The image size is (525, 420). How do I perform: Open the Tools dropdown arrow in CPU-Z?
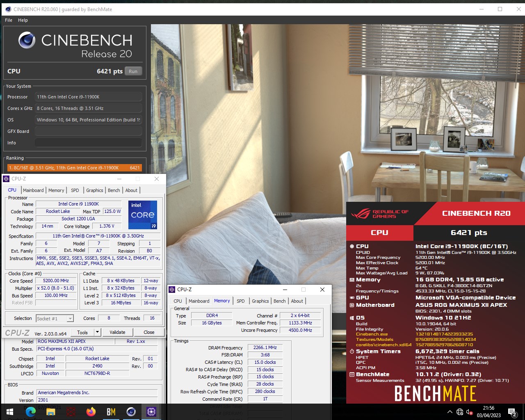(x=98, y=332)
